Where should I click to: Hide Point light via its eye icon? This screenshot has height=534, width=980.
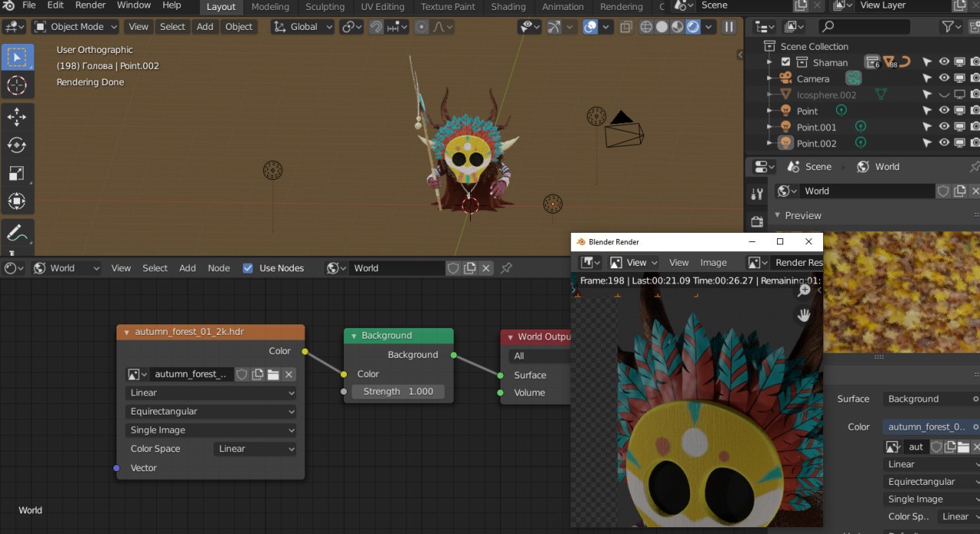944,111
